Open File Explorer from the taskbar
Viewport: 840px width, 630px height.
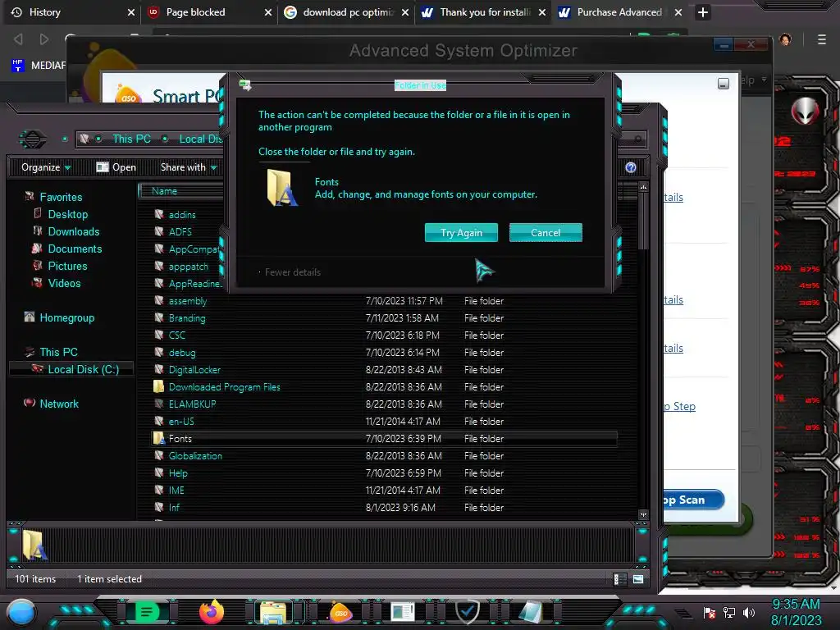(x=272, y=613)
